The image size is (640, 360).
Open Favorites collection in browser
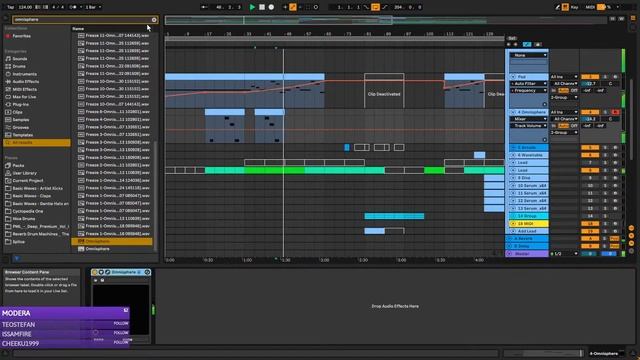click(21, 36)
